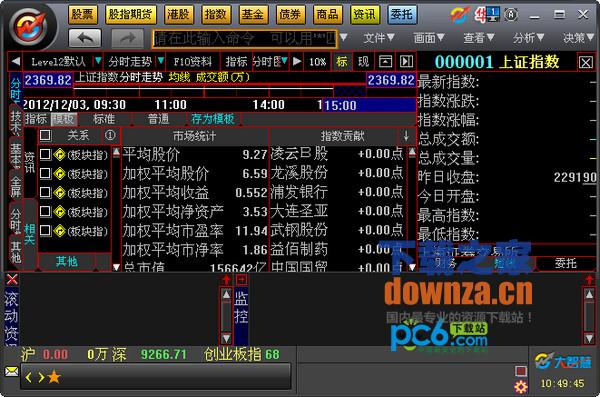Open the Level2默认 dropdown arrow

coord(98,61)
